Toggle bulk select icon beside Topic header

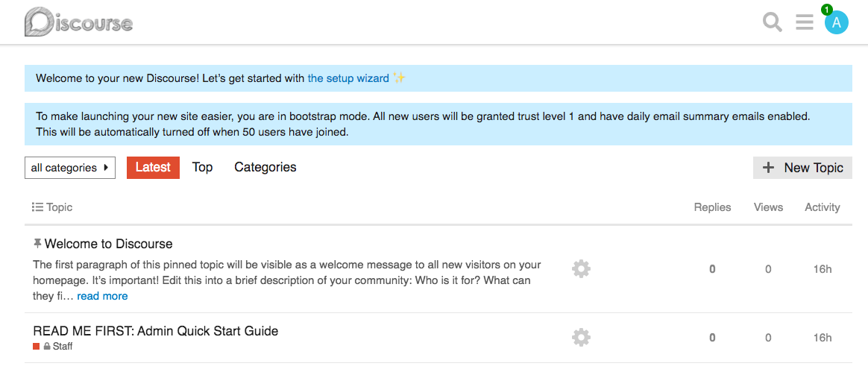point(37,207)
